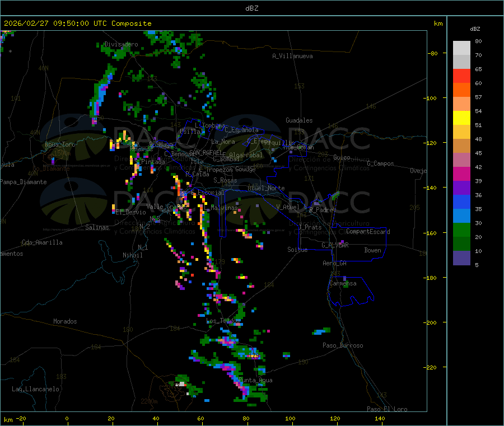Click the SAN_RAFAEL city label
The width and height of the screenshot is (504, 426).
[206, 152]
